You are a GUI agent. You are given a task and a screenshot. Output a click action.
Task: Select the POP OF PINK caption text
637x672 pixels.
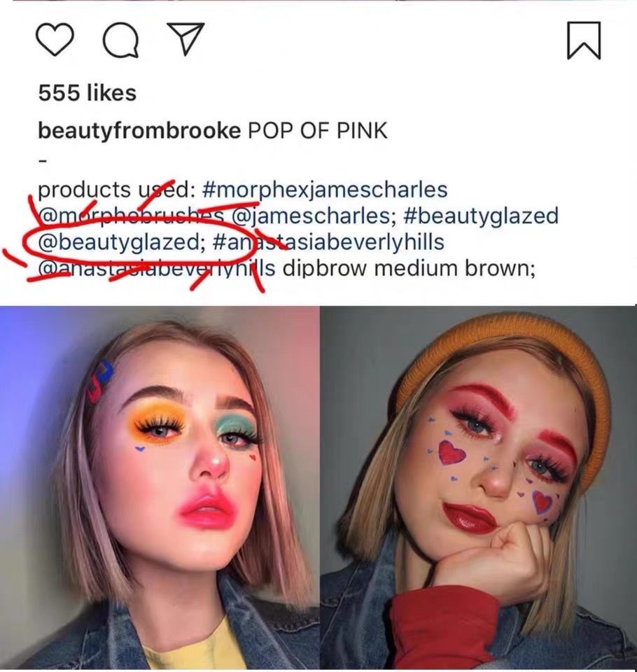318,131
